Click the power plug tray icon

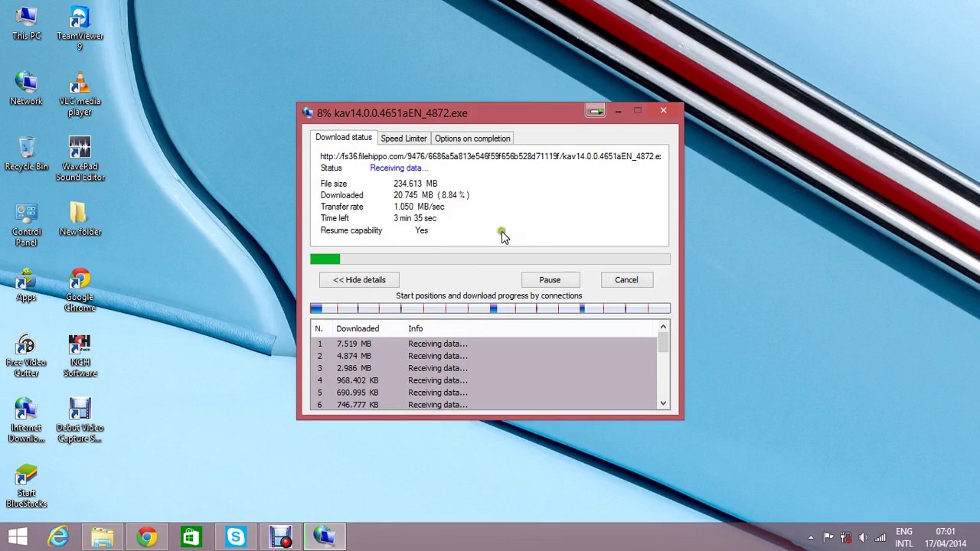846,537
